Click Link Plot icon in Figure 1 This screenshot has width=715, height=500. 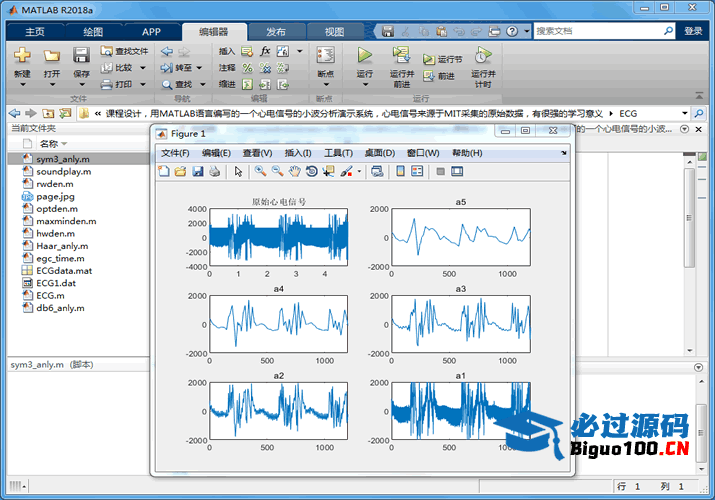[x=377, y=171]
